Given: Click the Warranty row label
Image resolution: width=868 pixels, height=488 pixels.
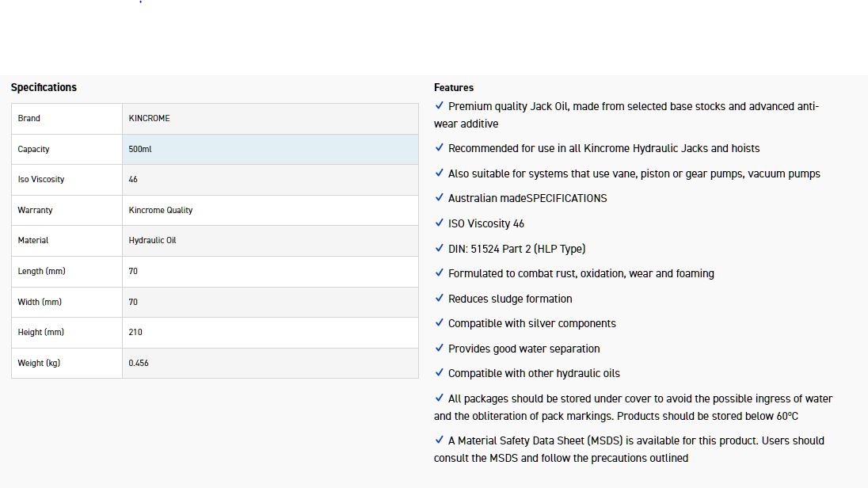Looking at the screenshot, I should pos(35,210).
